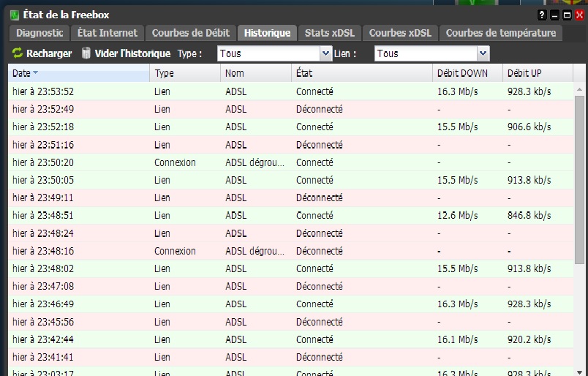Click Vider l'historique button
This screenshot has width=588, height=376.
(x=126, y=53)
